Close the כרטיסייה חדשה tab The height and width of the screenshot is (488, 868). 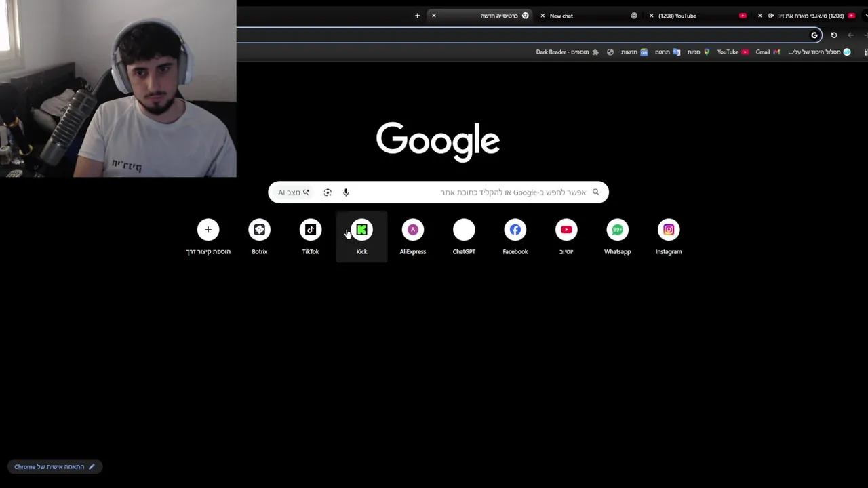[x=434, y=16]
